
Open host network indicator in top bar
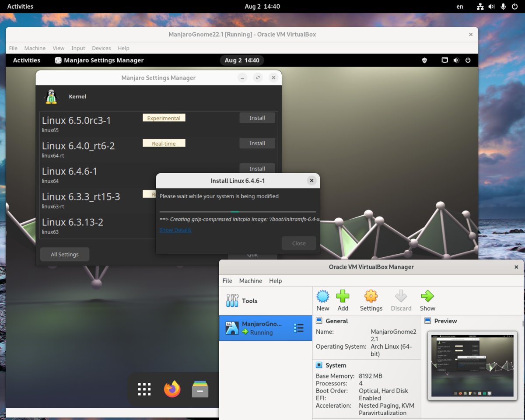click(480, 7)
